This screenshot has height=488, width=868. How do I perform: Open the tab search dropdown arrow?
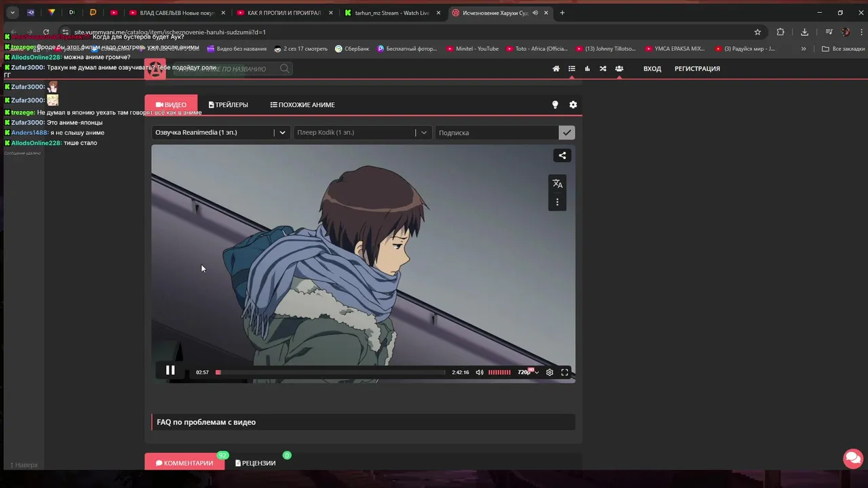[x=12, y=13]
